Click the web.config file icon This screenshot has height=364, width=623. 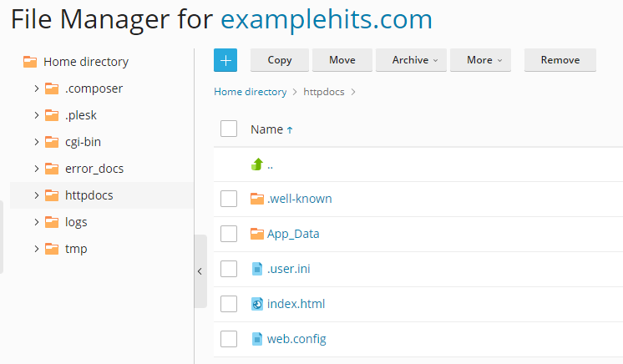tap(257, 339)
